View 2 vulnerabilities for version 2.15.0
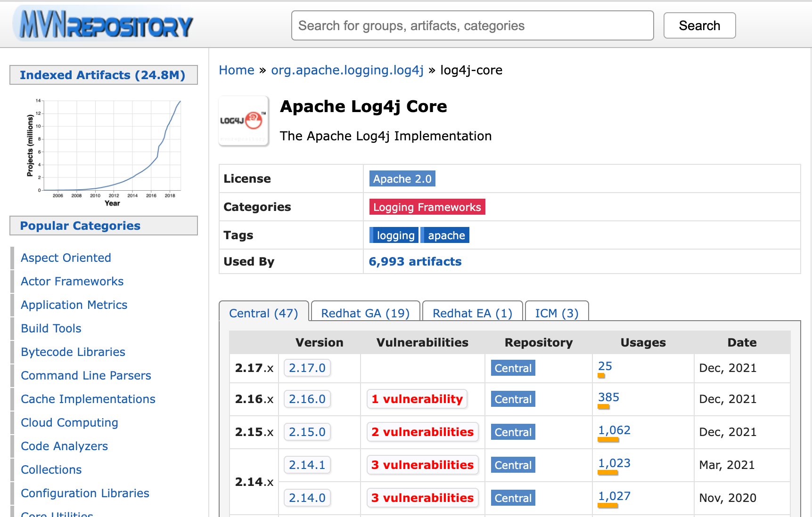 pyautogui.click(x=422, y=432)
